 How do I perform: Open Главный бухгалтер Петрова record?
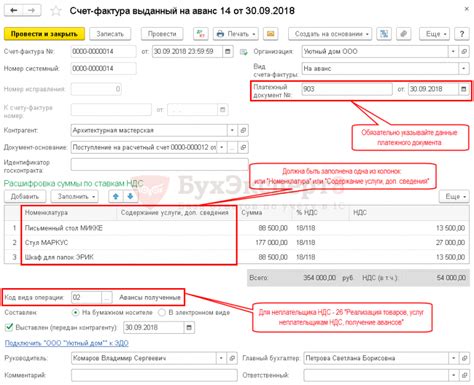(464, 358)
